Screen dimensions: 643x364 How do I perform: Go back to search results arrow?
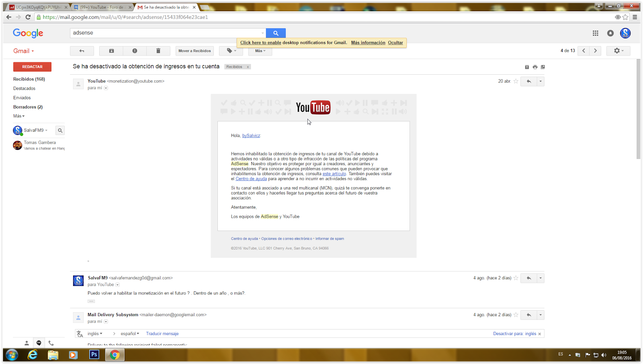[x=82, y=51]
